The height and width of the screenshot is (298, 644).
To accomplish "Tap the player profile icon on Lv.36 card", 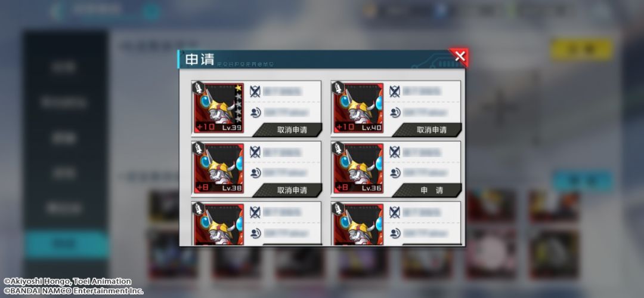I will point(395,173).
